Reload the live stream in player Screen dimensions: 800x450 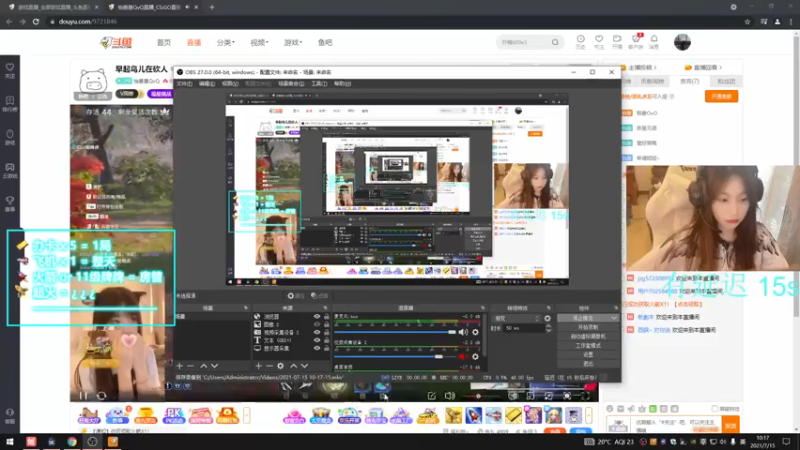point(101,395)
